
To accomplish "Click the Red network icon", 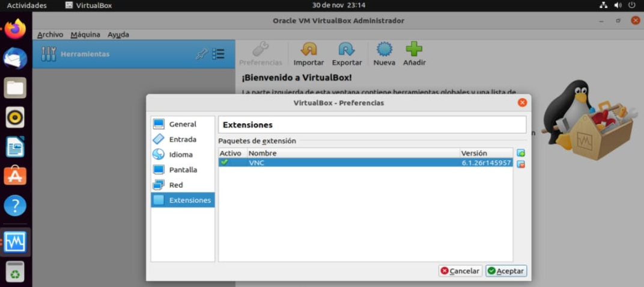I will 159,185.
